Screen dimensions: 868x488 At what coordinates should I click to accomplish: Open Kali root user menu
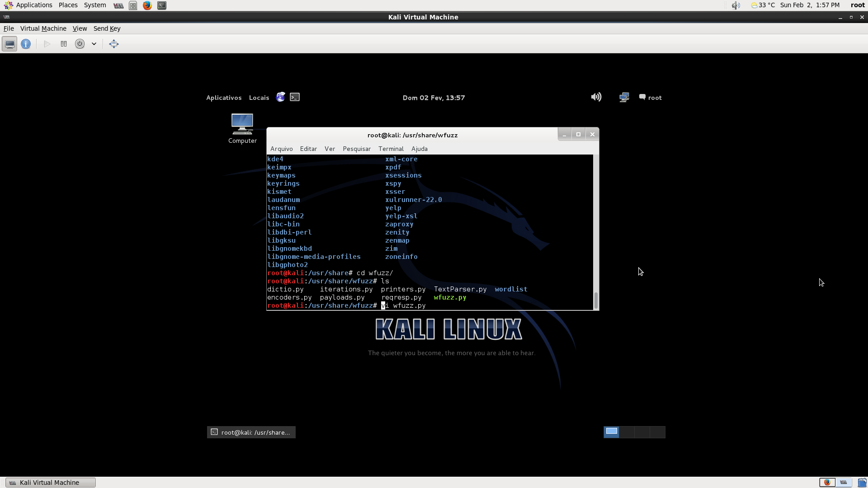650,98
